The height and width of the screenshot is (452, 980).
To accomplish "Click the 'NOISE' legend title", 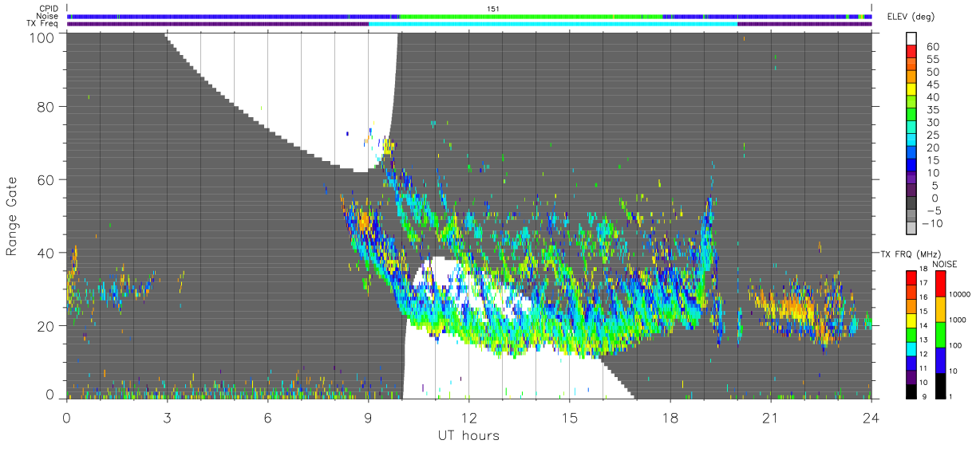I will point(945,264).
